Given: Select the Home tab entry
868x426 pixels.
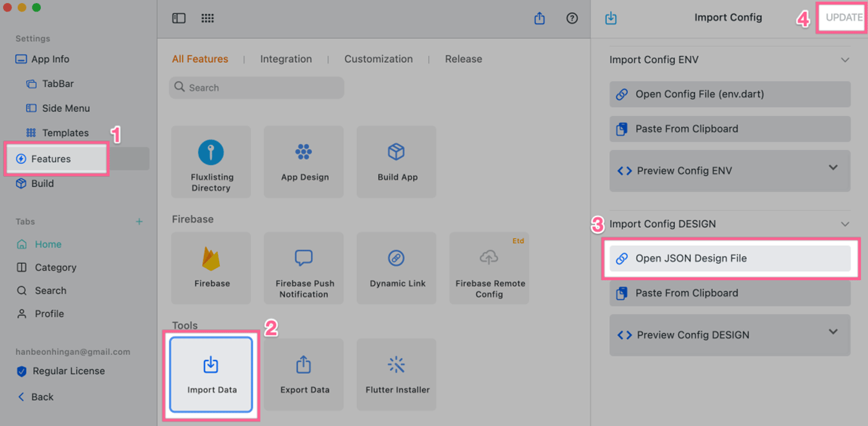Looking at the screenshot, I should coord(39,244).
